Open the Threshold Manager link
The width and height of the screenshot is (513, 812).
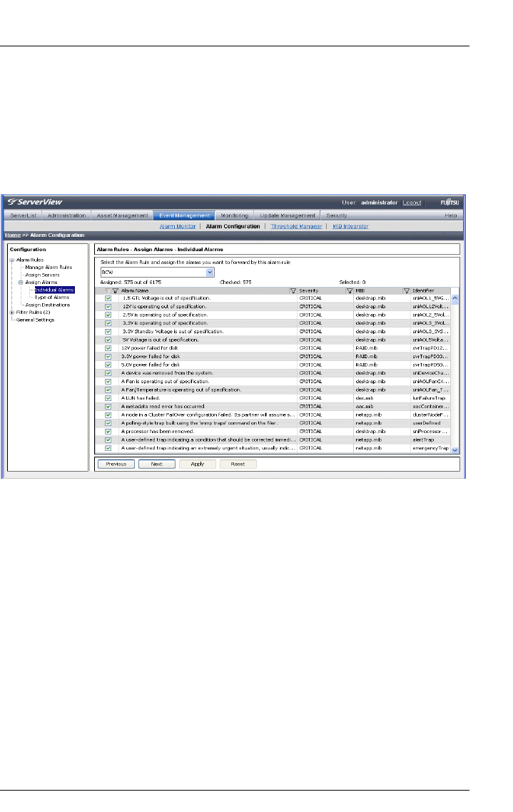(296, 226)
